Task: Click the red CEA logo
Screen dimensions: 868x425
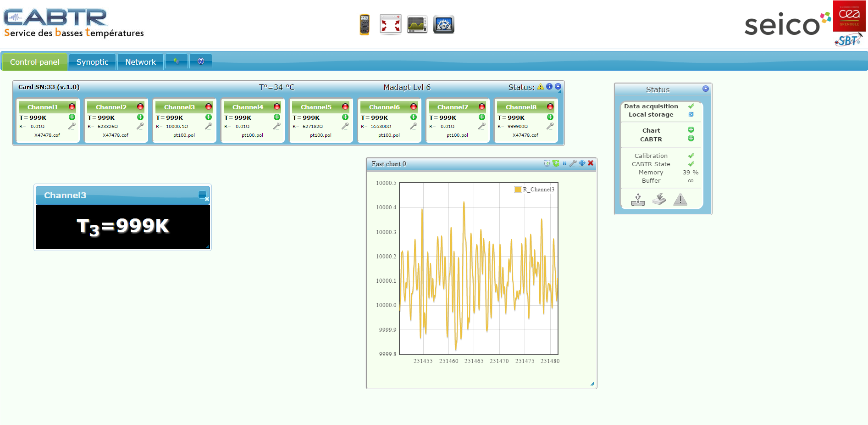Action: pyautogui.click(x=849, y=16)
